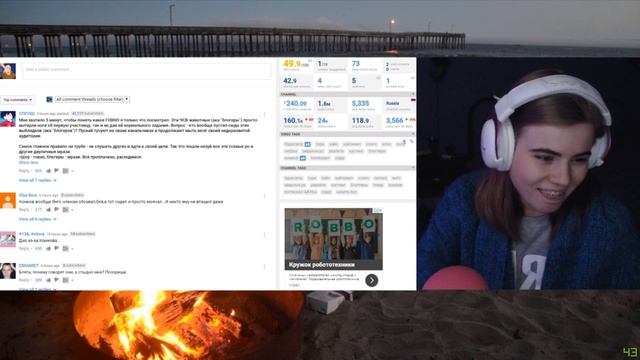Reply to the 'Позорище' comment
The image size is (640, 360).
point(24,280)
